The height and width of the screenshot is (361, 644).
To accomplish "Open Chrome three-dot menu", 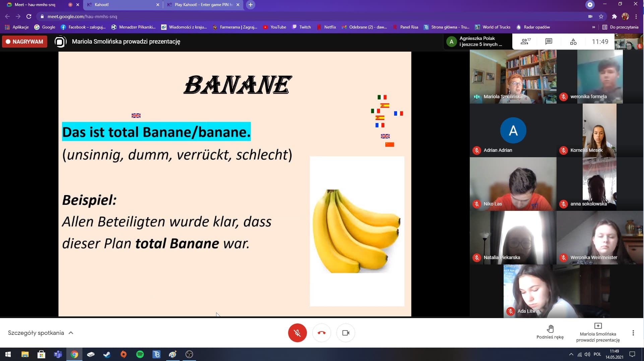I will pyautogui.click(x=636, y=16).
